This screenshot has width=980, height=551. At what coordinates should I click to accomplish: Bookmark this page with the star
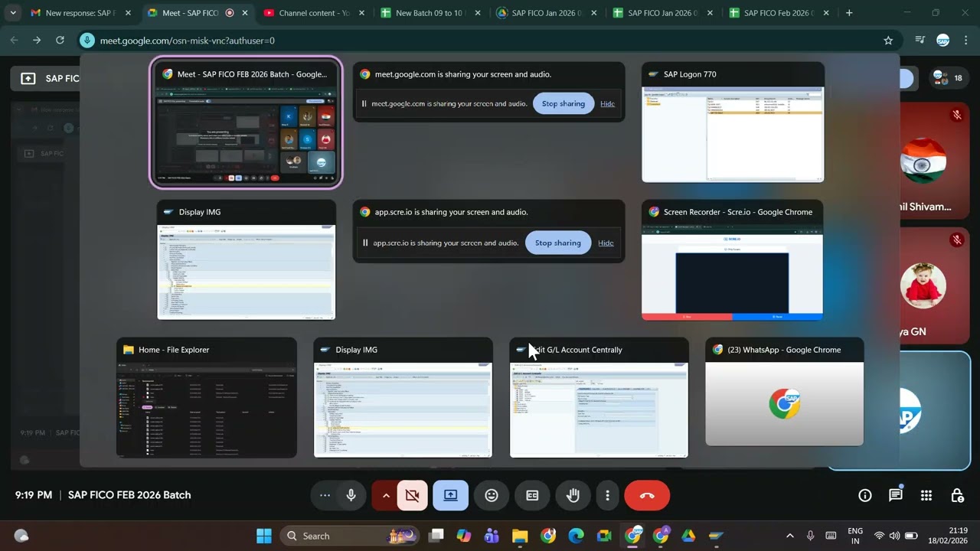888,40
